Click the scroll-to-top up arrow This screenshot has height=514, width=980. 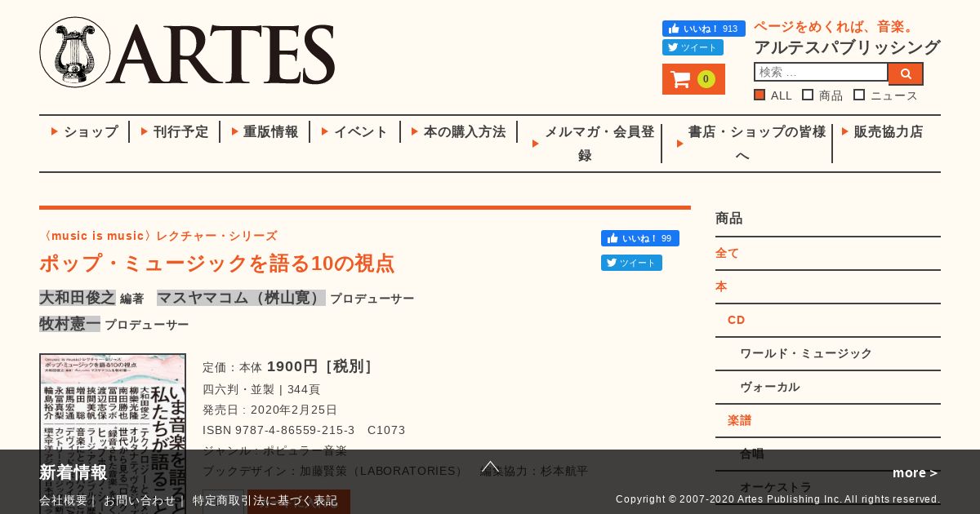(x=490, y=467)
